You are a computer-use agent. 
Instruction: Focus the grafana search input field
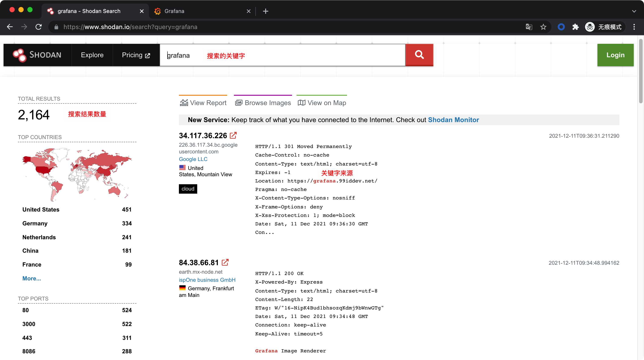pyautogui.click(x=282, y=55)
